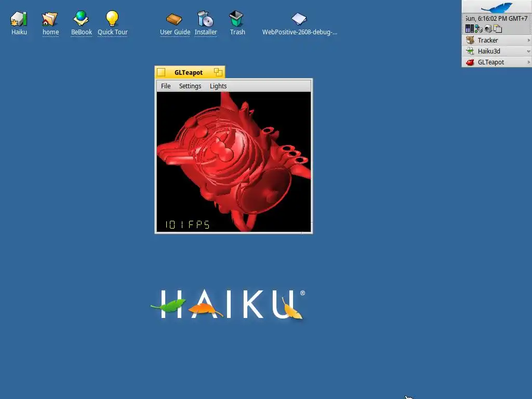The width and height of the screenshot is (532, 399).
Task: Click the Tracker label in Deskbar
Action: pyautogui.click(x=488, y=40)
